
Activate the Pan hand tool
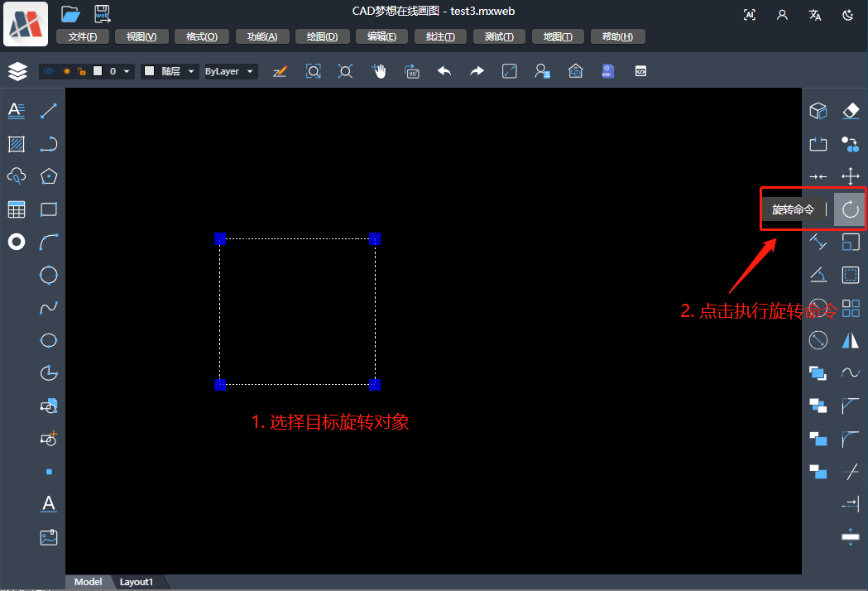pyautogui.click(x=379, y=71)
